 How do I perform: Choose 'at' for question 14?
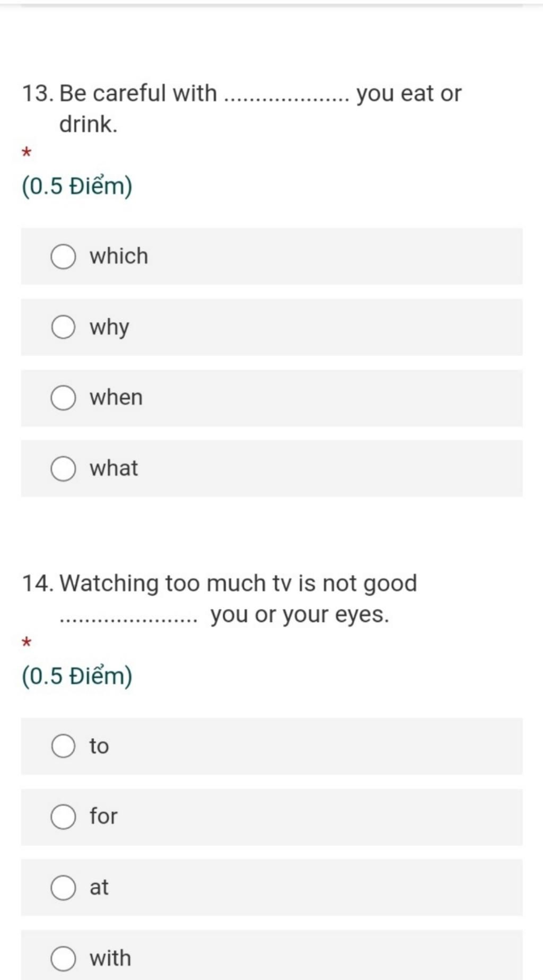pos(63,888)
